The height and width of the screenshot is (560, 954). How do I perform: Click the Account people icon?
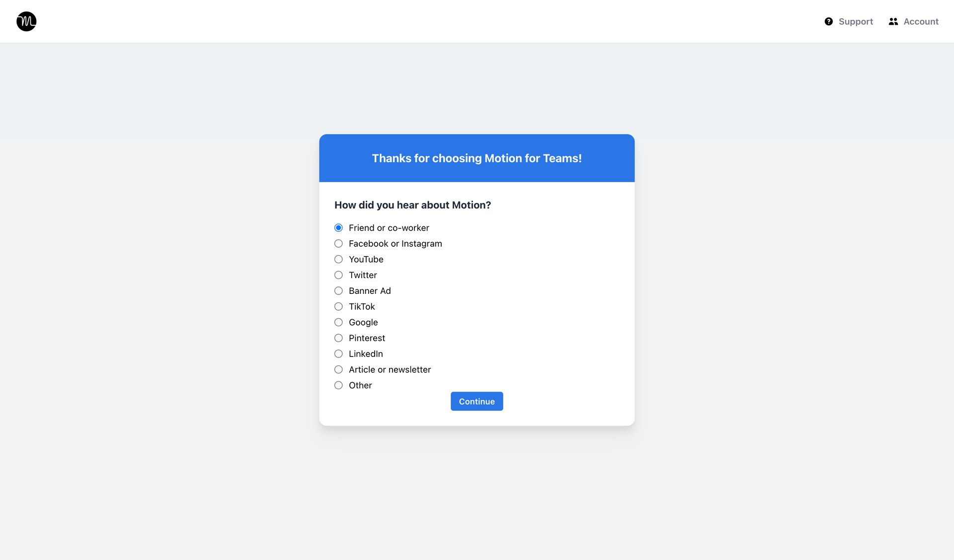(x=893, y=21)
